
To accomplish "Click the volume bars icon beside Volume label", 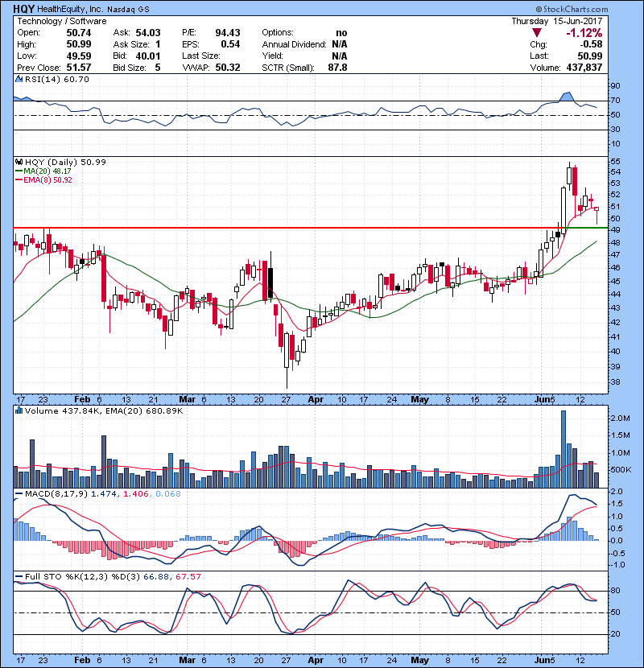I will [19, 410].
